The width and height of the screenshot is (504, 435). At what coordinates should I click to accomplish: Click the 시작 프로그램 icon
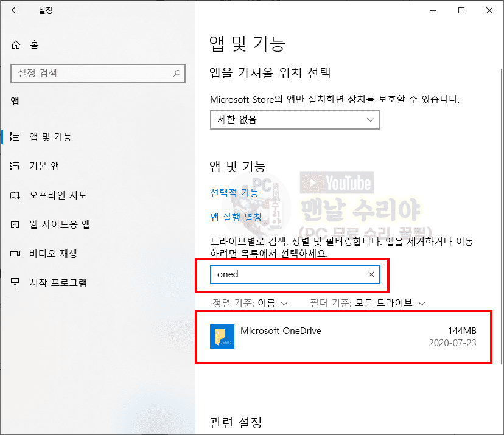15,283
